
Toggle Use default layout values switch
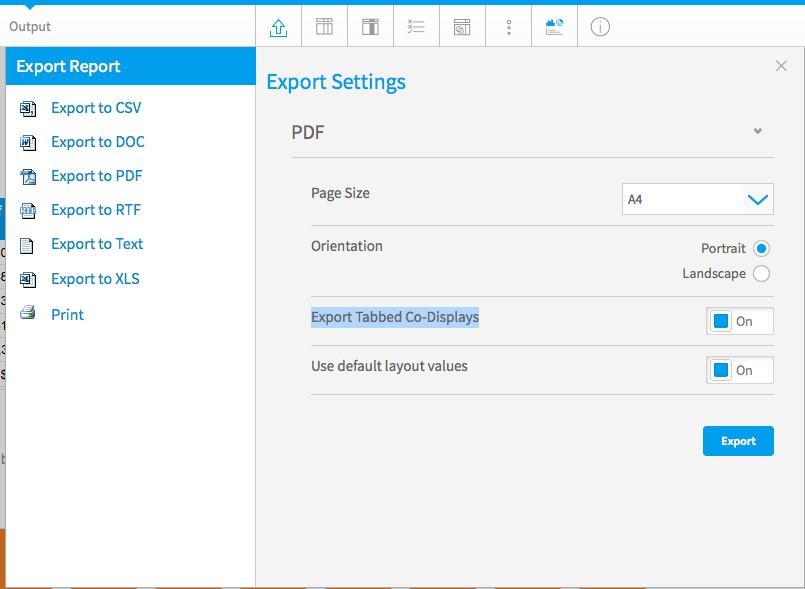(739, 370)
